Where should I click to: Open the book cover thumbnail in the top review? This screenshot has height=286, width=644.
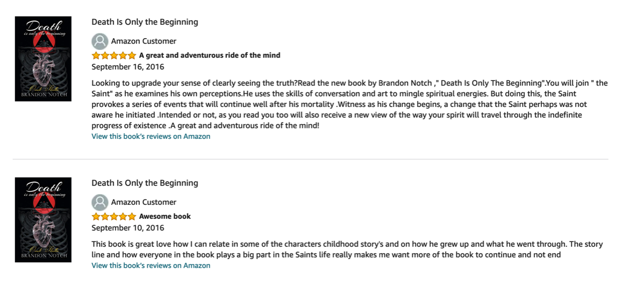[43, 59]
